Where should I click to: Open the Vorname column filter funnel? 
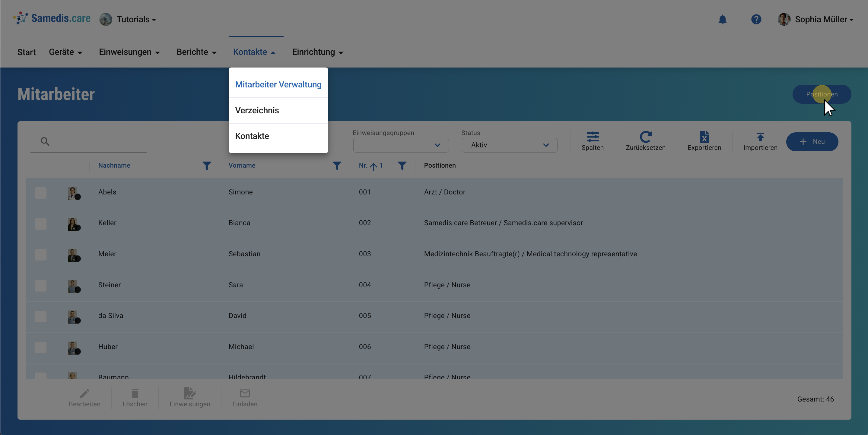337,166
